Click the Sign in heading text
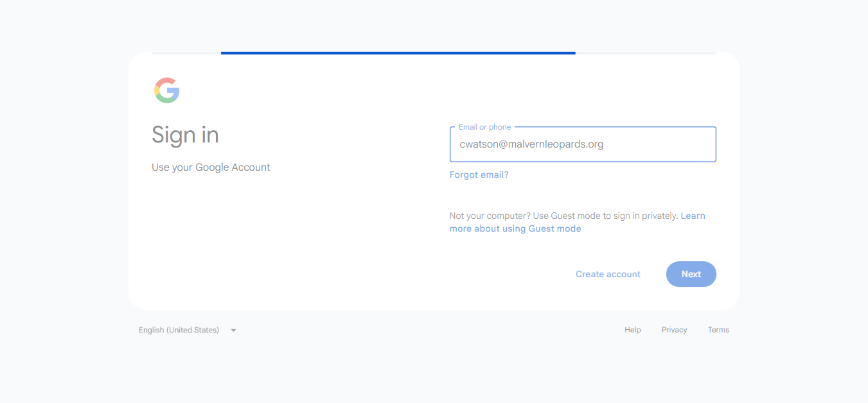 [185, 135]
